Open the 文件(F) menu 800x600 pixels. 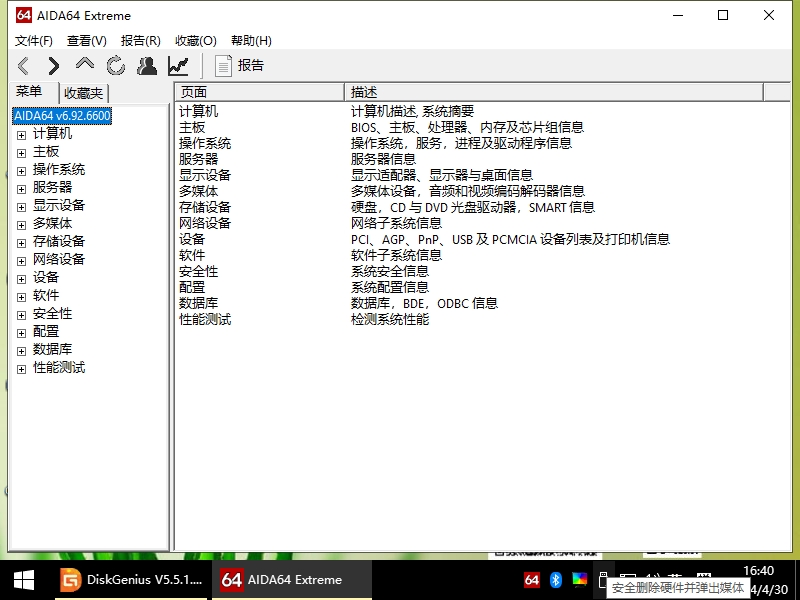click(34, 41)
